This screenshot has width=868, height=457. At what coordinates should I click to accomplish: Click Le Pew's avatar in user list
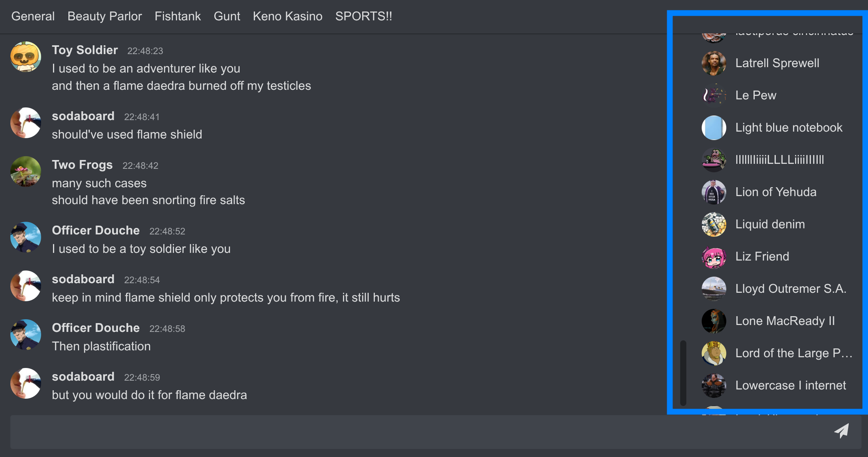714,96
